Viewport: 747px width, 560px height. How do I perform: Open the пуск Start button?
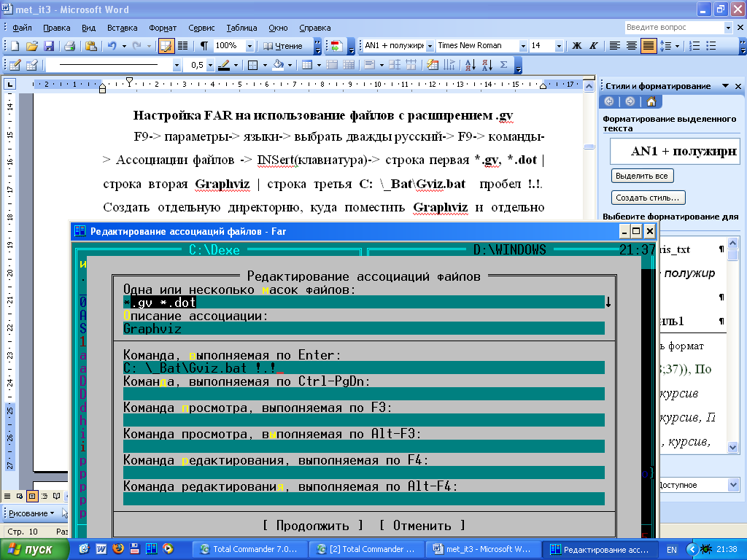pyautogui.click(x=34, y=550)
